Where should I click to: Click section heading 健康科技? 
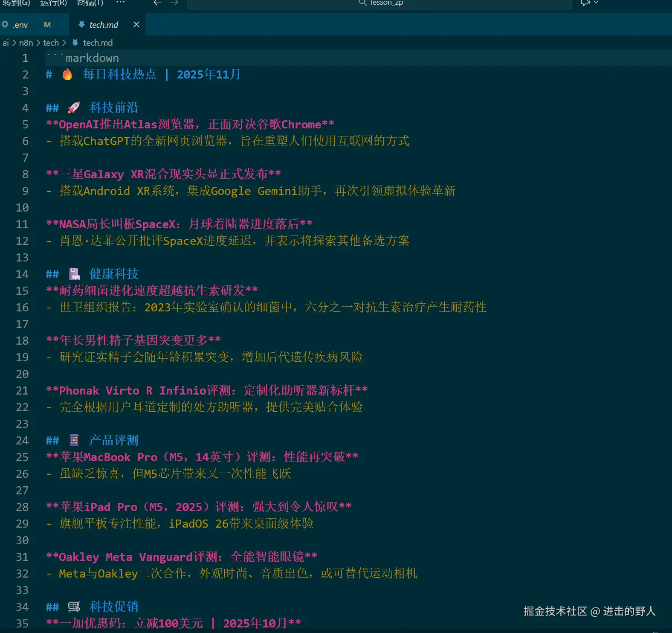tap(114, 274)
